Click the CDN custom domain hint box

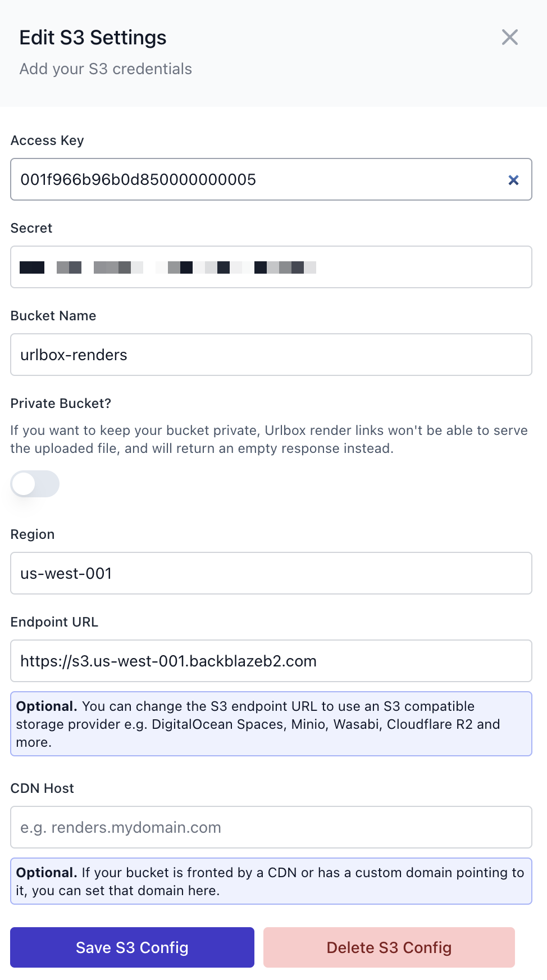click(x=271, y=882)
